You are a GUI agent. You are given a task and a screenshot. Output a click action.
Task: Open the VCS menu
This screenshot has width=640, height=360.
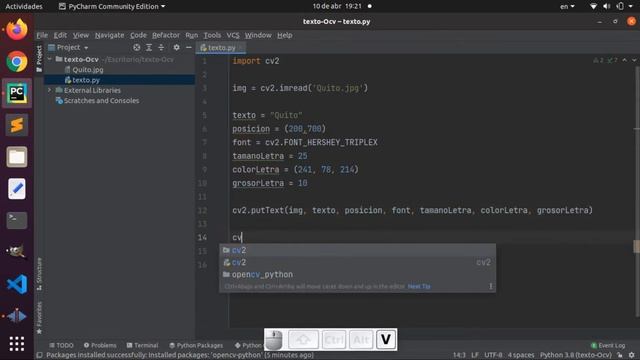233,35
